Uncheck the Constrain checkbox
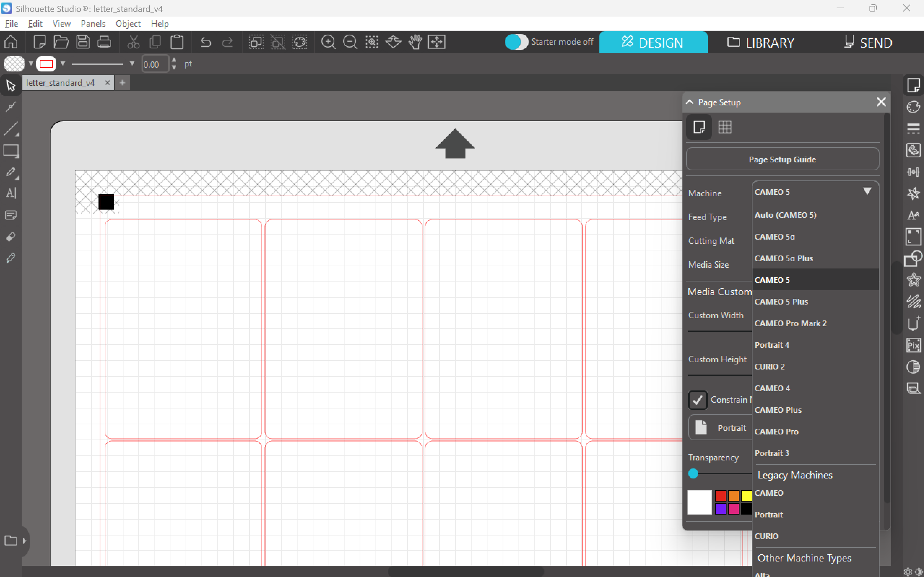 point(698,399)
